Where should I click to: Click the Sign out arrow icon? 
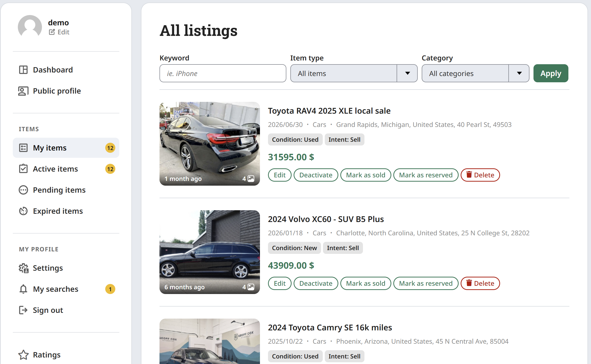pyautogui.click(x=23, y=310)
